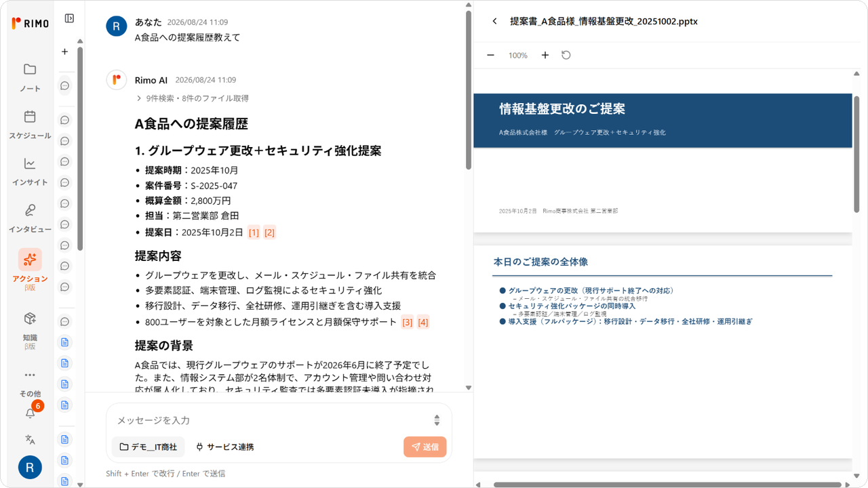
Task: Click the chat vertical scrollbar
Action: 468,88
